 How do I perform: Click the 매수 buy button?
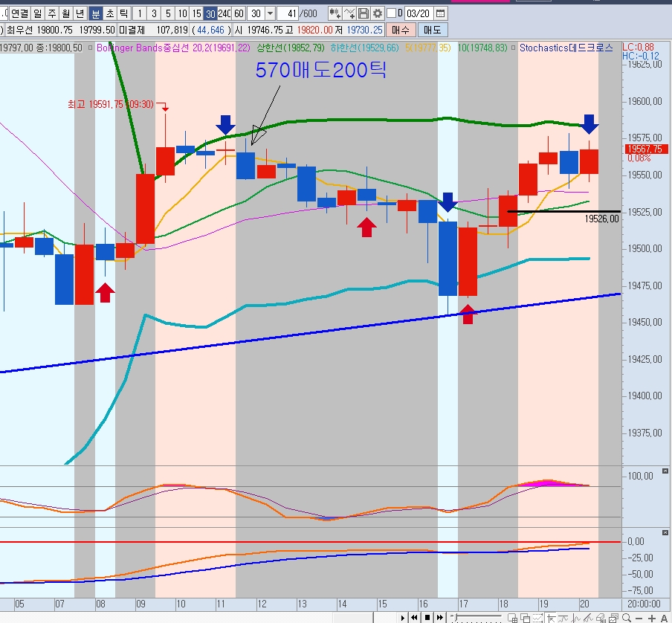[x=401, y=30]
